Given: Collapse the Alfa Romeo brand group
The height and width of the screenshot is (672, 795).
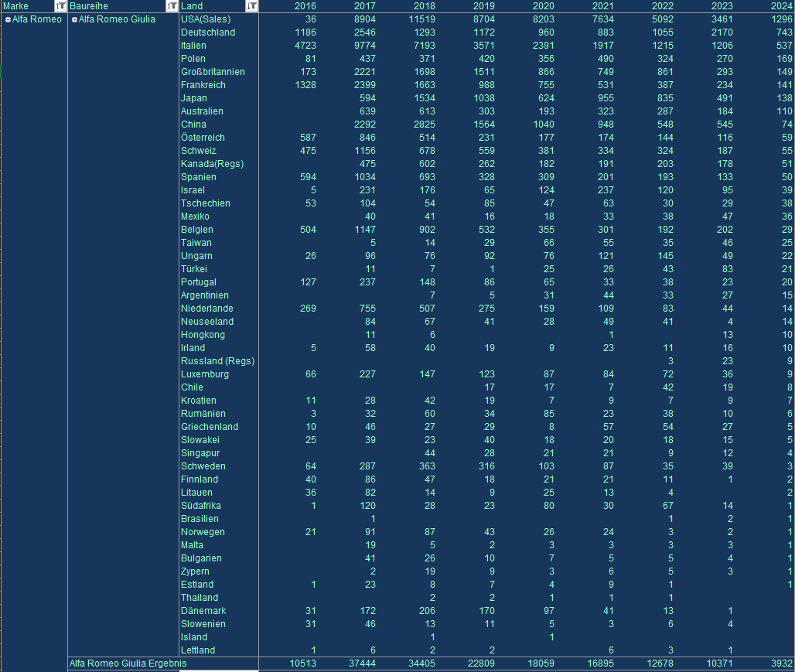Looking at the screenshot, I should tap(8, 20).
